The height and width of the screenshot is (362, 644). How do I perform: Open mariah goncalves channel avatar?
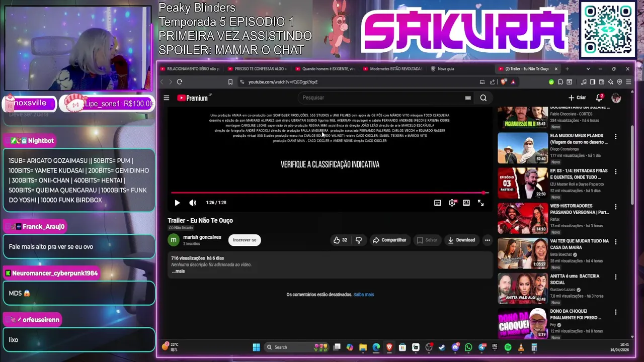pyautogui.click(x=174, y=240)
